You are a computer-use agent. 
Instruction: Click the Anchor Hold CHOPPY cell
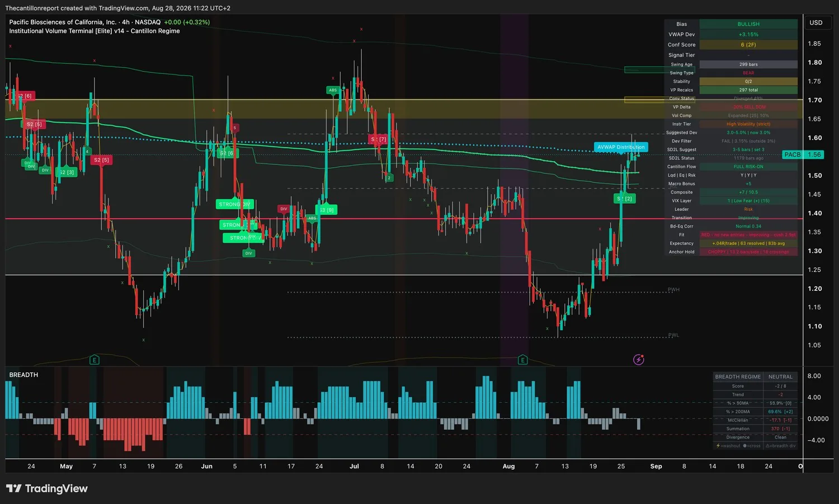pos(748,252)
